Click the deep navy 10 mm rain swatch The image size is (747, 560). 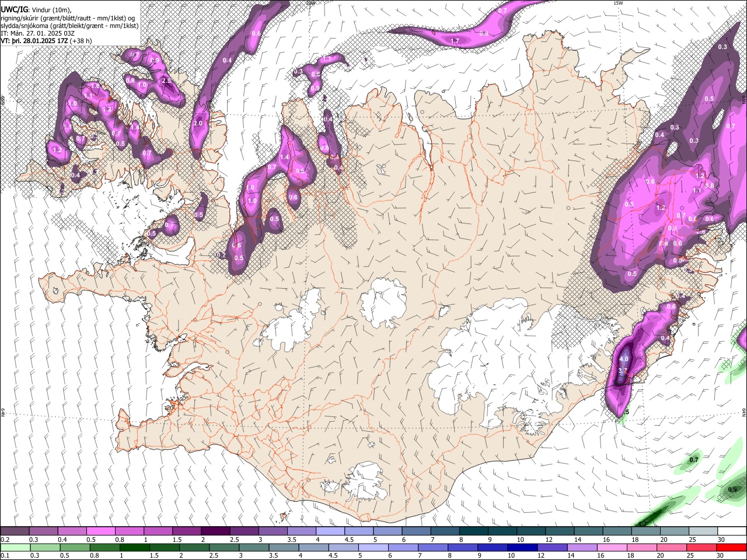click(x=522, y=548)
